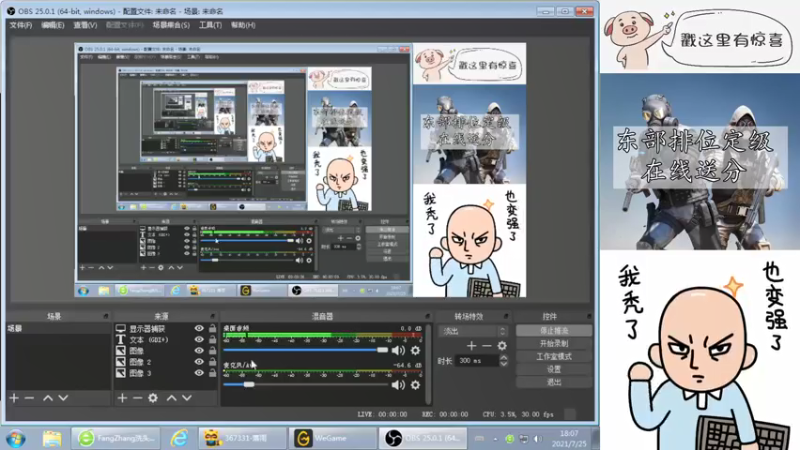The height and width of the screenshot is (450, 800).
Task: Select 显示器捕获 source row
Action: (166, 329)
